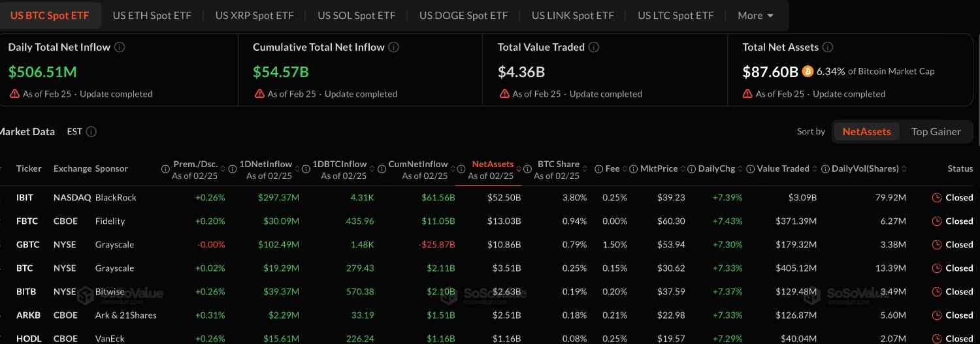Click info icon before the Fee column header
This screenshot has width=980, height=344.
coord(599,169)
